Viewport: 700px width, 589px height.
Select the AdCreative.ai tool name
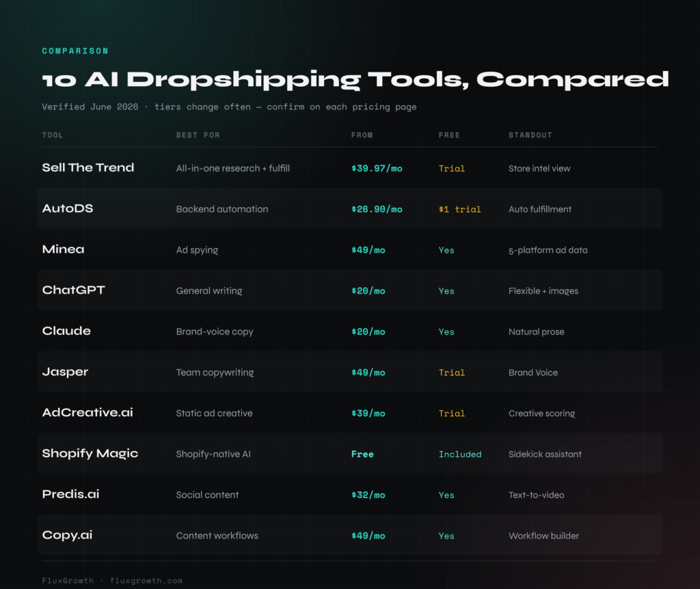coord(87,412)
